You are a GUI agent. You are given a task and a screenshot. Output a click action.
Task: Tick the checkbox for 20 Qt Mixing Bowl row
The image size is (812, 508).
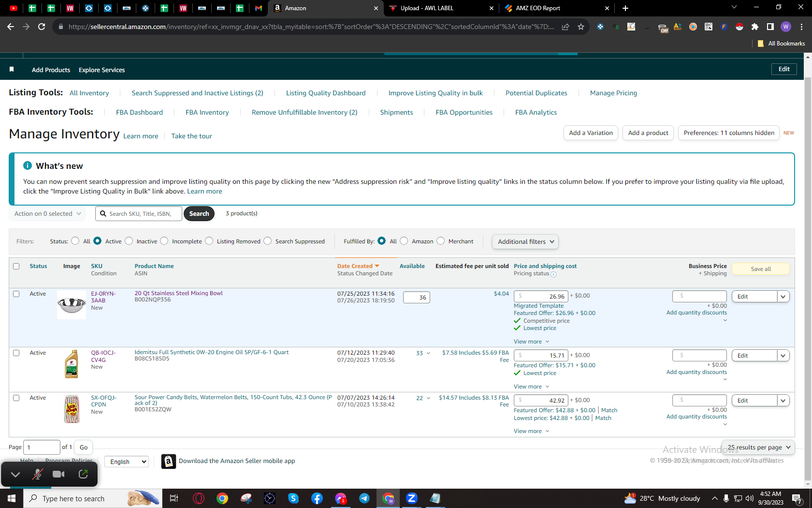[16, 294]
